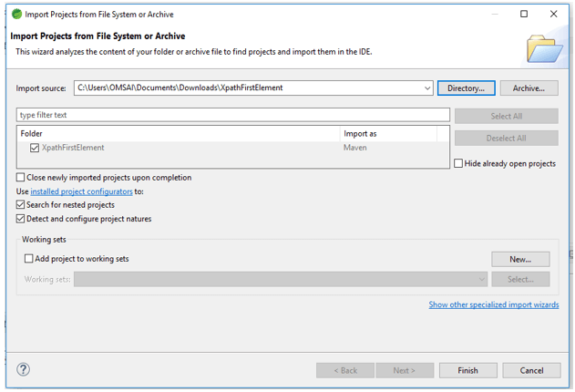Screen dimensions: 575x392
Task: Click the Archive... button
Action: [x=529, y=88]
